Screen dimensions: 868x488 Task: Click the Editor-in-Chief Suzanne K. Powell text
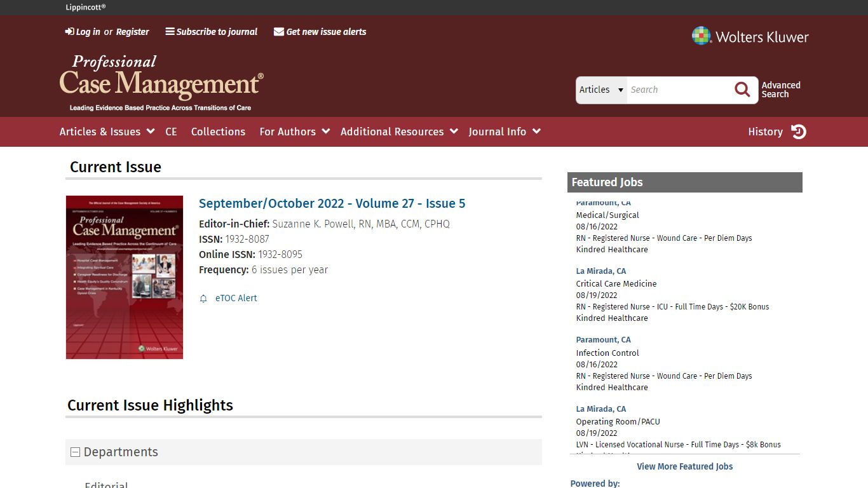pyautogui.click(x=324, y=224)
